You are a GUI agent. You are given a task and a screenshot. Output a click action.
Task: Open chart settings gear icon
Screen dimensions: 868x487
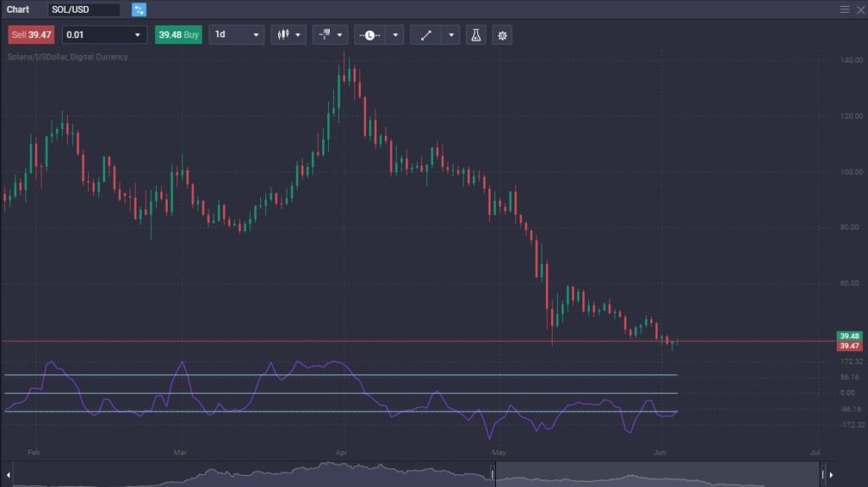(503, 35)
